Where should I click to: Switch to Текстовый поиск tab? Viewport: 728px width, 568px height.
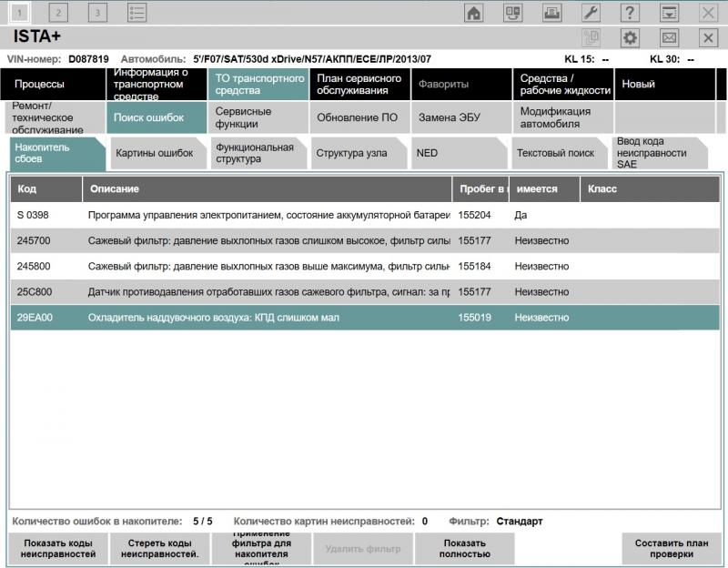[560, 153]
